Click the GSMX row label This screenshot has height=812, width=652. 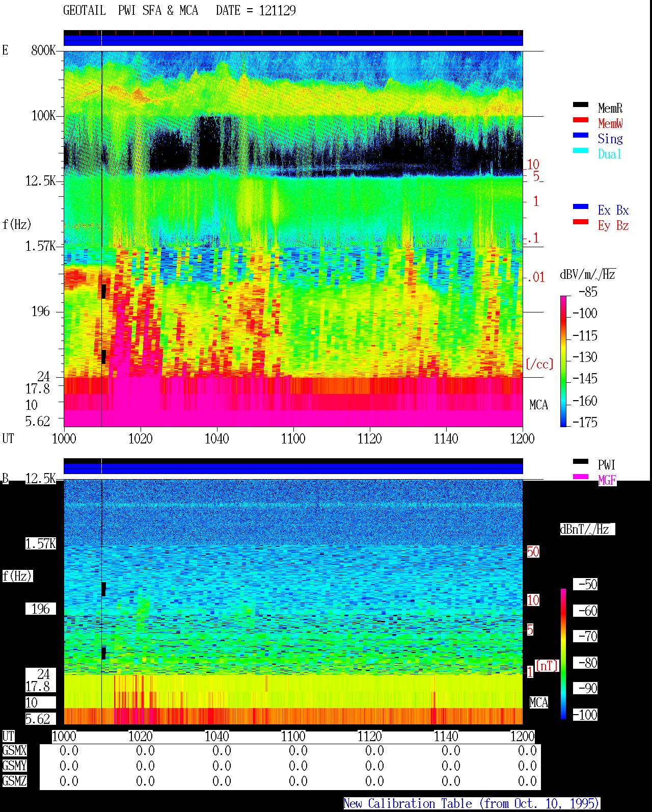(x=14, y=751)
